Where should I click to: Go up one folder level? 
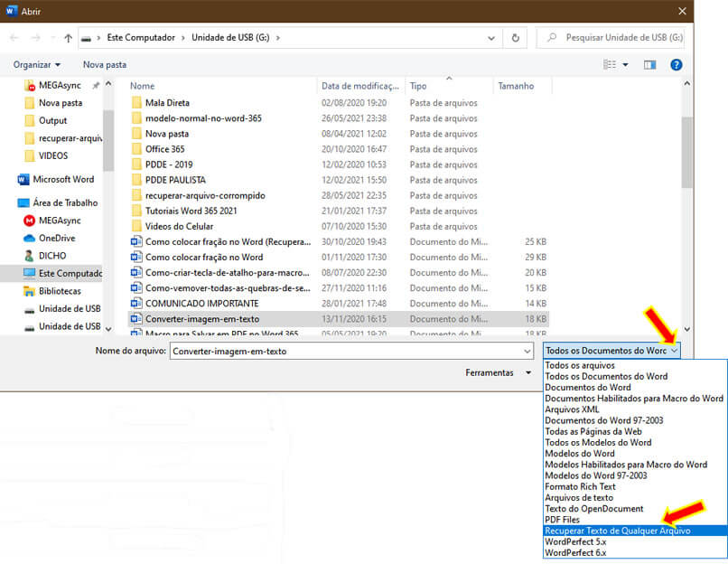(69, 38)
